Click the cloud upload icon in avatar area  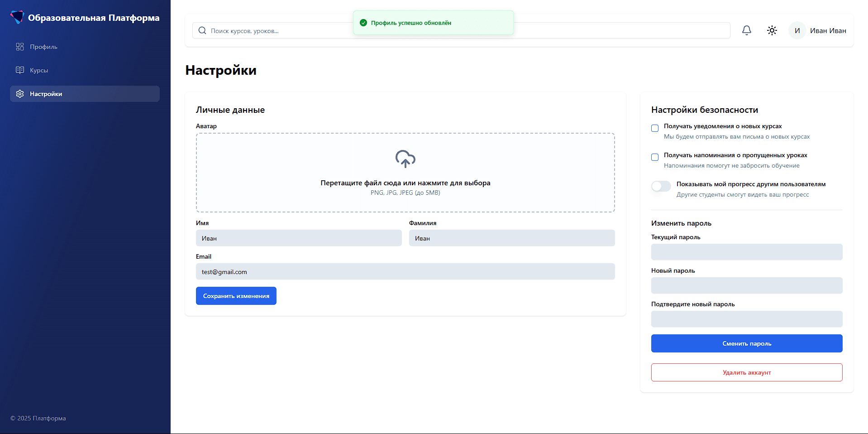[x=405, y=159]
